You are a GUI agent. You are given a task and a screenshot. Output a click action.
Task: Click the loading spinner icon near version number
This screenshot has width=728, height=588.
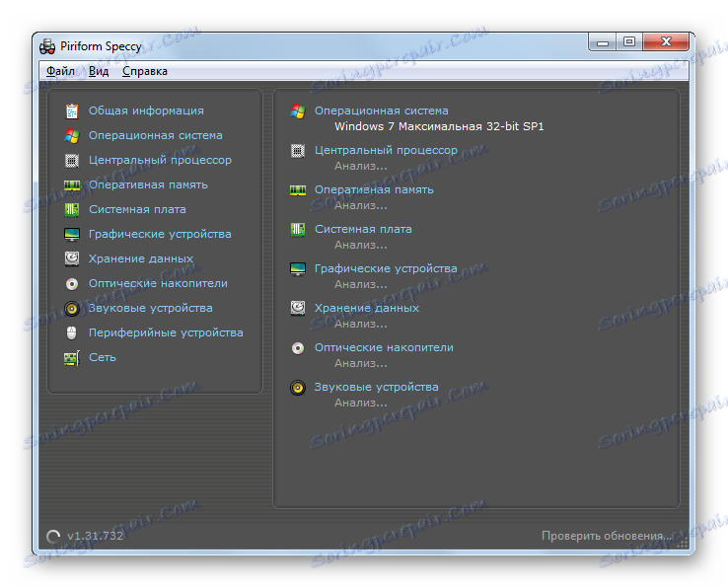coord(53,537)
